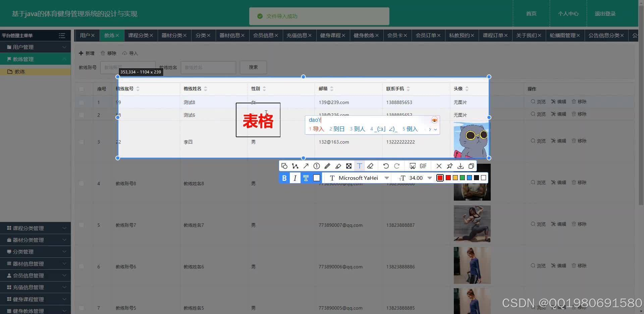
Task: Collapse the 教练管理 sidebar section
Action: [x=35, y=59]
